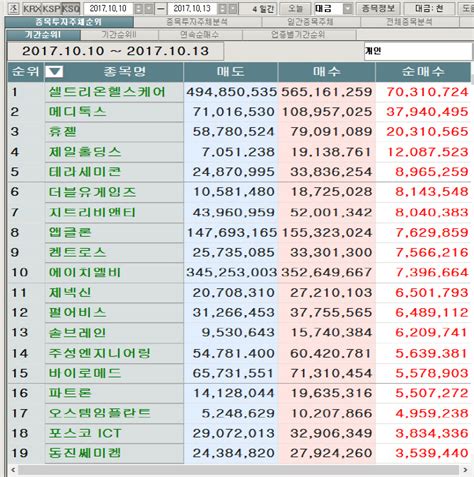Viewport: 474px width, 477px height.
Task: Select the KSP market toggle
Action: 51,8
